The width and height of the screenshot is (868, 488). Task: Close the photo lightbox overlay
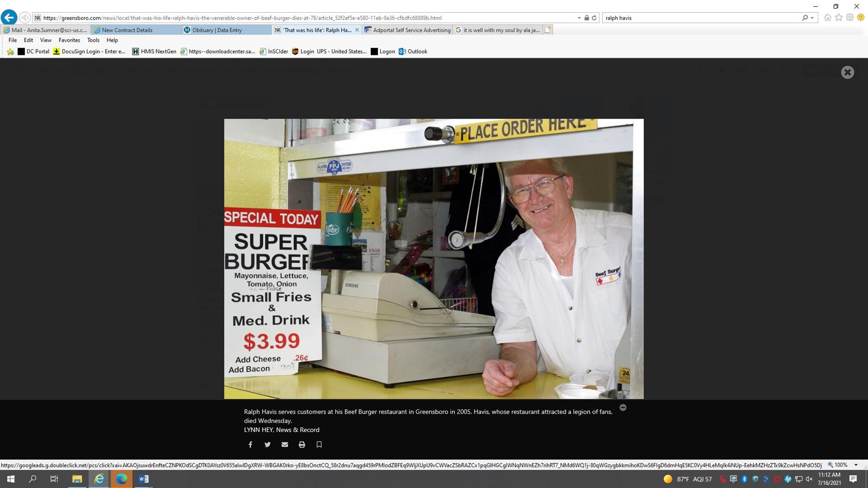pyautogui.click(x=847, y=72)
